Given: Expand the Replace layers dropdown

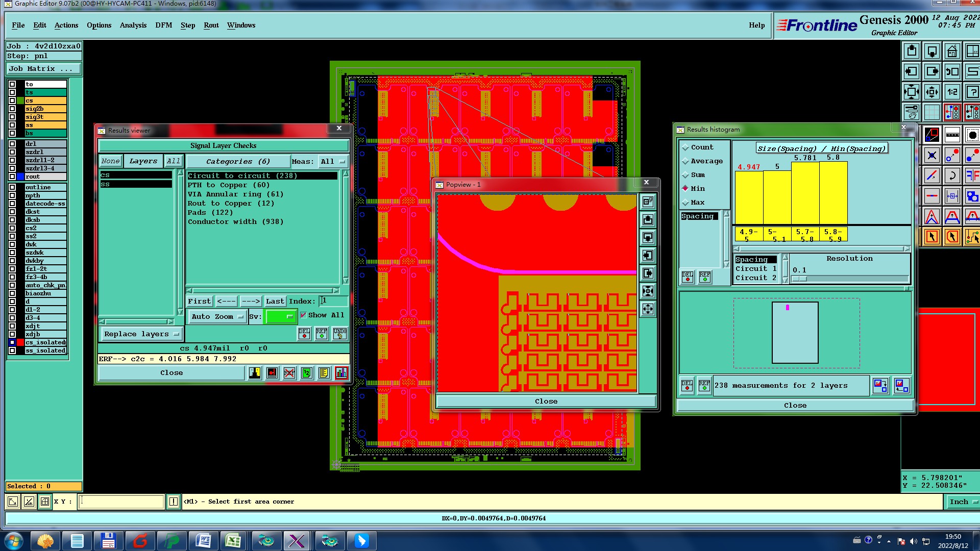Looking at the screenshot, I should (141, 334).
